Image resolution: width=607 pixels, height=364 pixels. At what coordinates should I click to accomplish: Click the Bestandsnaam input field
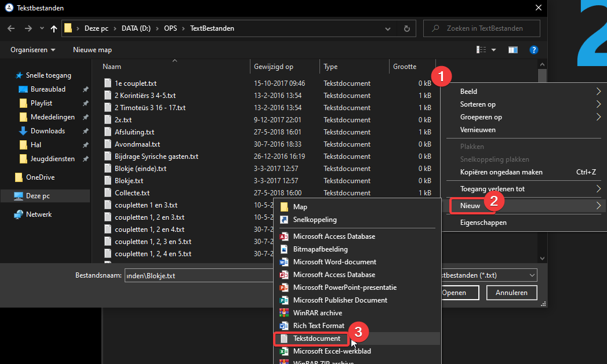199,275
